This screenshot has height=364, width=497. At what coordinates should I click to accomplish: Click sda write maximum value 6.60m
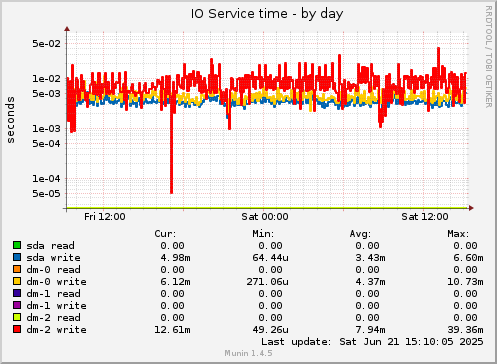pyautogui.click(x=468, y=258)
